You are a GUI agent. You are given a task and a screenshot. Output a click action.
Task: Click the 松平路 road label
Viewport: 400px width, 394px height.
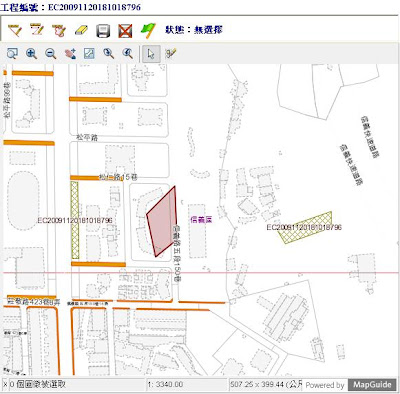pos(87,137)
